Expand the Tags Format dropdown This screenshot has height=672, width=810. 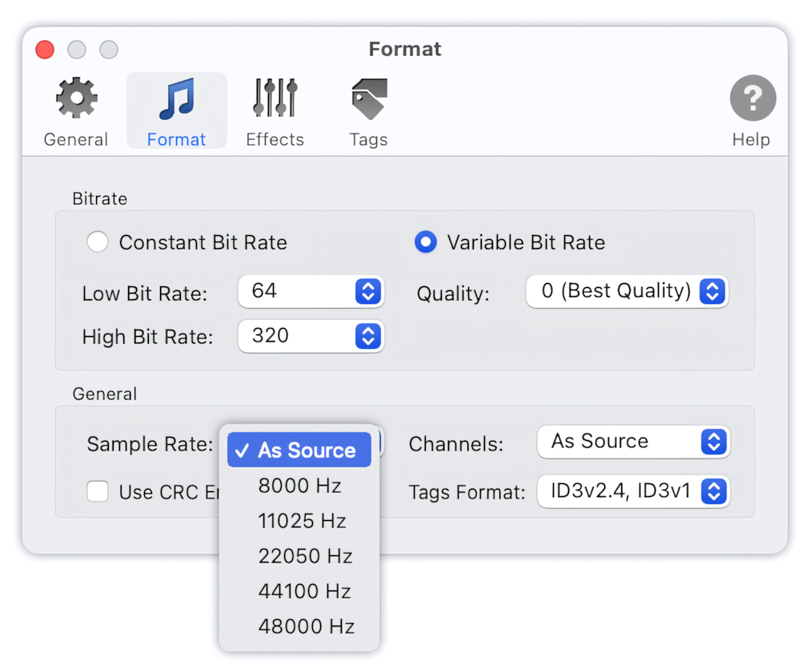632,491
